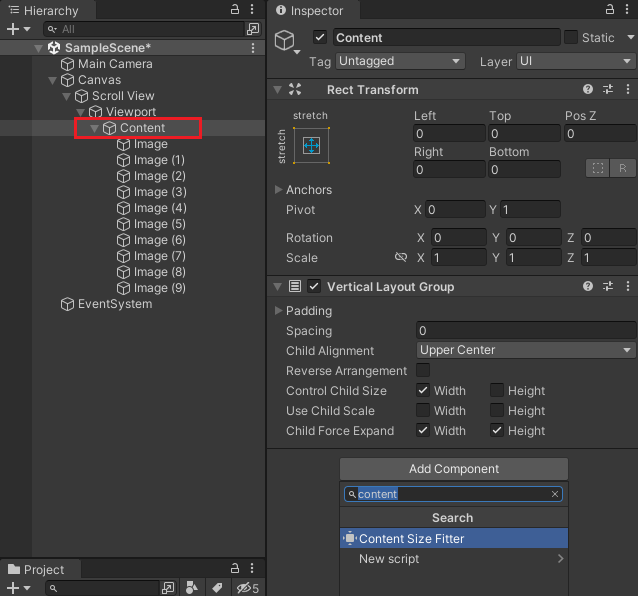Screen dimensions: 638x596
Task: Open Vertical Layout Group presets icon
Action: click(608, 286)
